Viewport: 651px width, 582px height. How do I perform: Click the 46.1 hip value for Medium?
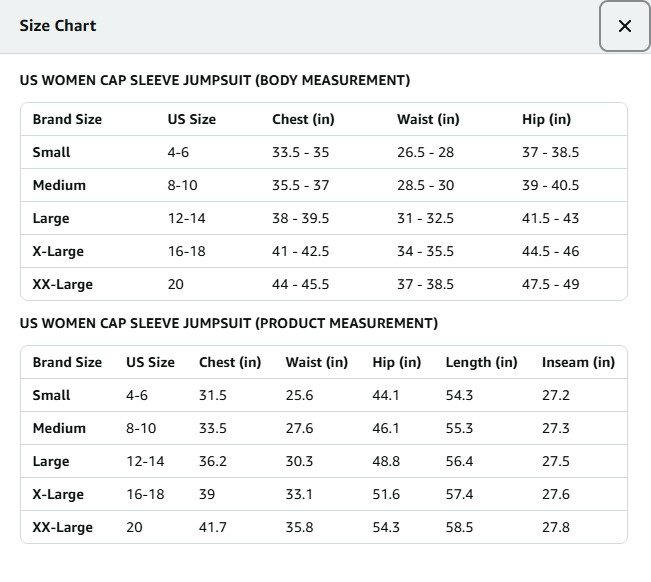(386, 428)
